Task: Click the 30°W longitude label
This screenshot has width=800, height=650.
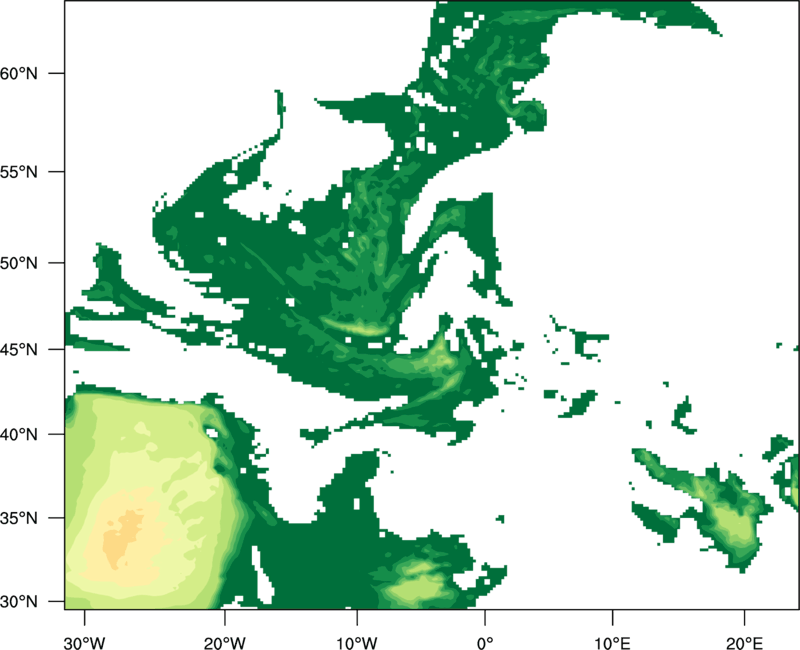Action: coord(85,643)
